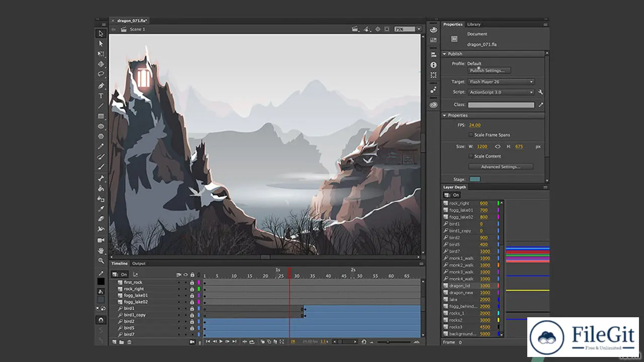Select the 3D Rotation tool
Image resolution: width=644 pixels, height=362 pixels.
coord(101,64)
